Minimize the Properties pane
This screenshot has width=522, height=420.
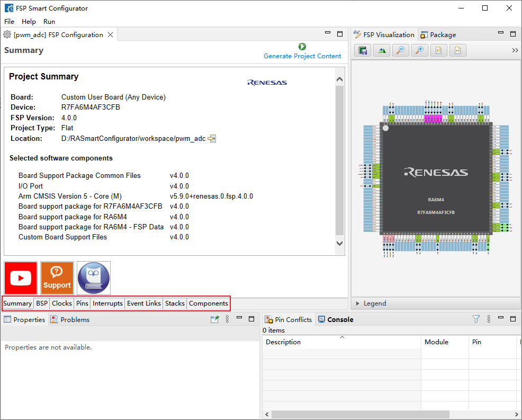[239, 318]
